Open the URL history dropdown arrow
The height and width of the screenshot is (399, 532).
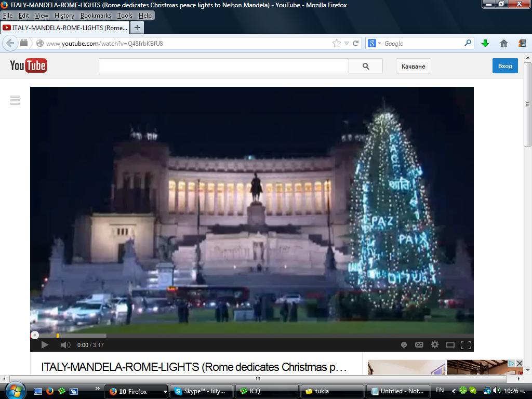[347, 43]
